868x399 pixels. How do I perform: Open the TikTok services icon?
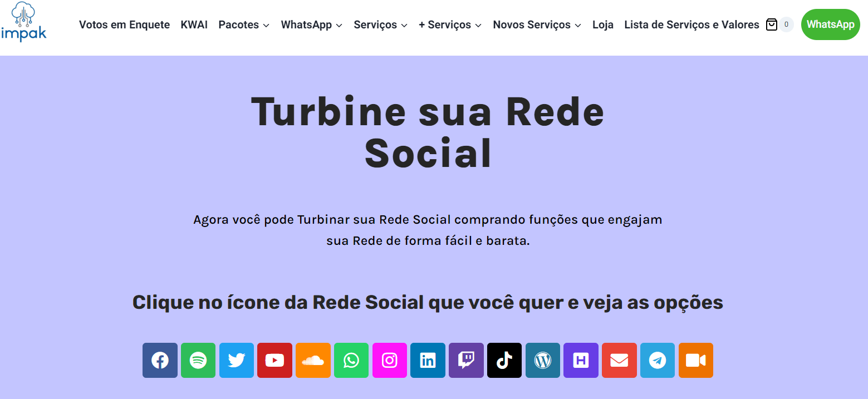pyautogui.click(x=504, y=361)
